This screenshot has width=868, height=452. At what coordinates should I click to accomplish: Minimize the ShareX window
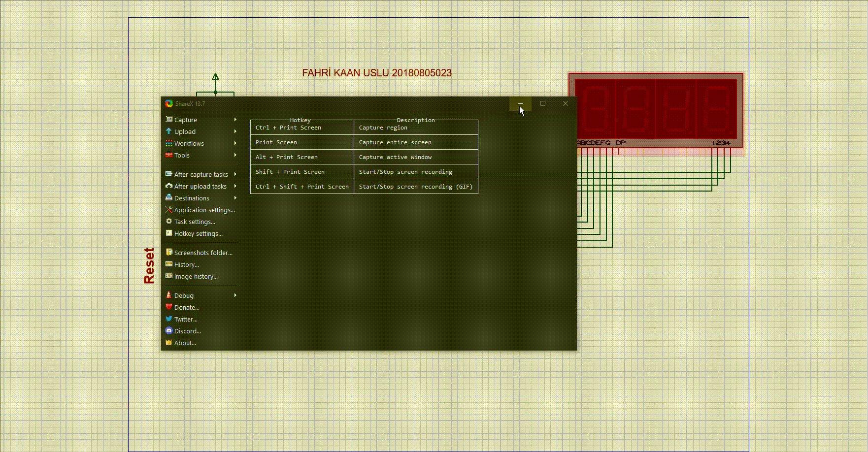[x=520, y=103]
